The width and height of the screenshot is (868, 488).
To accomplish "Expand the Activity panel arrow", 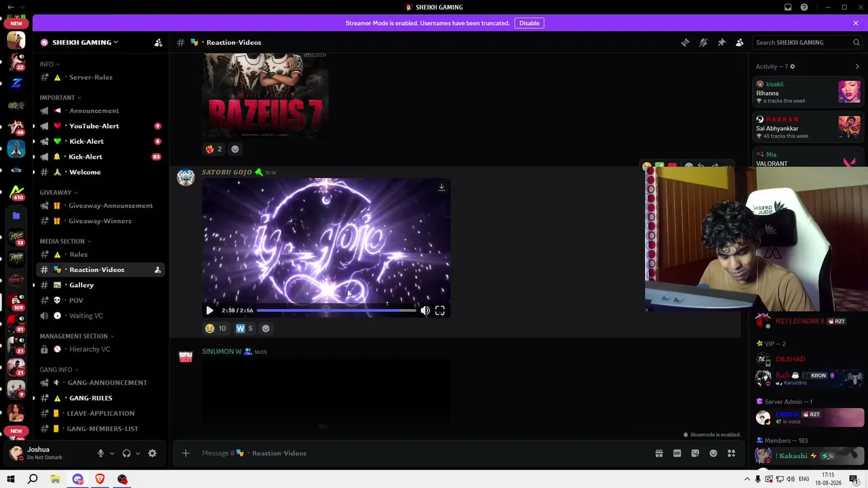I will [x=857, y=66].
